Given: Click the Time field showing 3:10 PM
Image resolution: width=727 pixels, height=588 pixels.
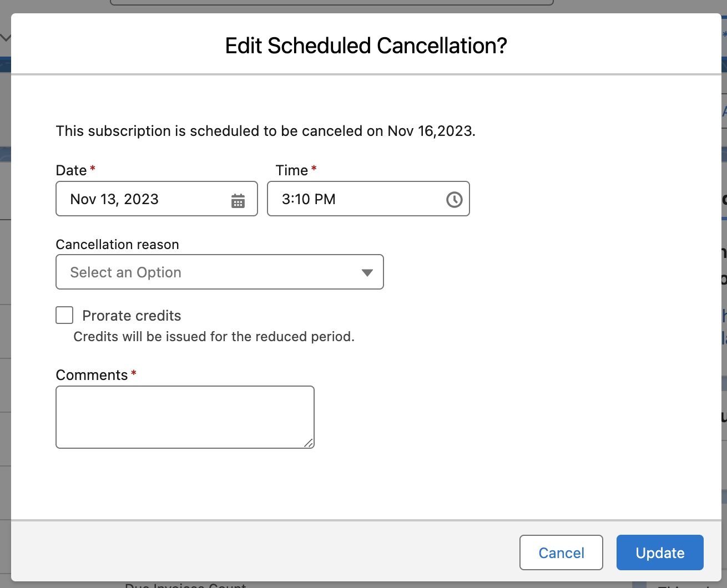Looking at the screenshot, I should click(355, 199).
